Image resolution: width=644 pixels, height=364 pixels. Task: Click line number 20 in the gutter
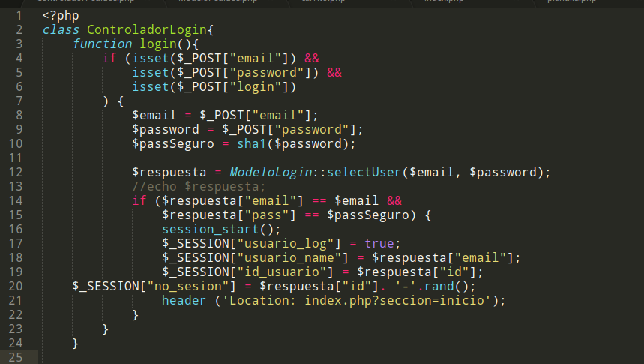point(16,287)
